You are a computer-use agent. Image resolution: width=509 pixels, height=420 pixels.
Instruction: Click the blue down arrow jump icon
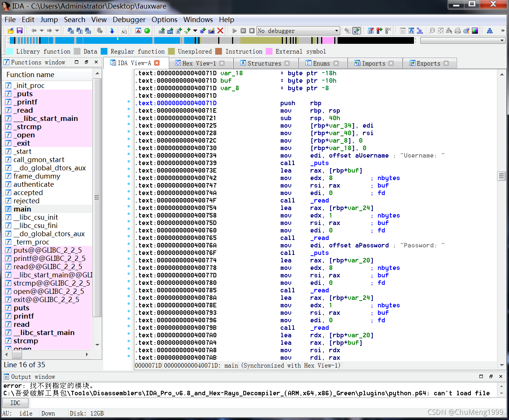[112, 31]
